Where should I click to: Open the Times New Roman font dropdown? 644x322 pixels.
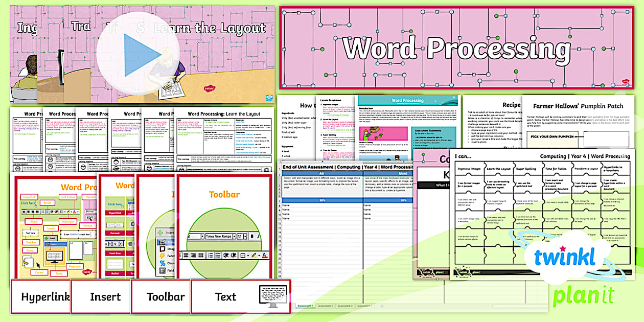point(218,236)
